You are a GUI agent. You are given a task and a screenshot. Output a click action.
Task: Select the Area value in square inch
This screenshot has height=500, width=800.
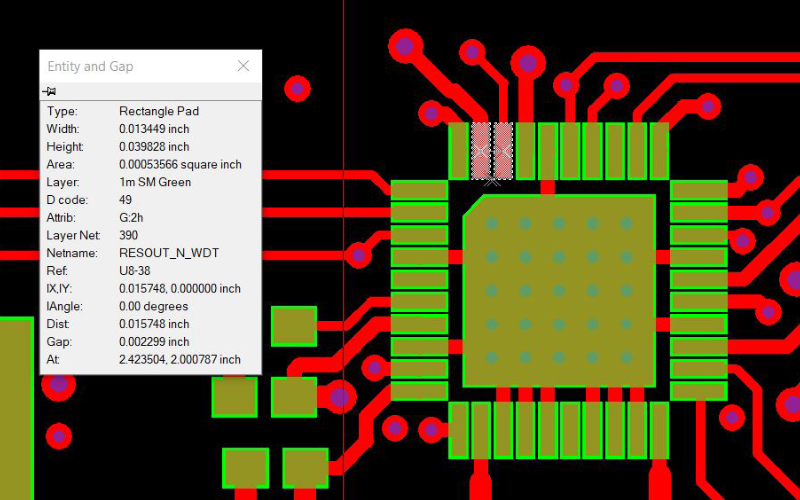(x=180, y=165)
